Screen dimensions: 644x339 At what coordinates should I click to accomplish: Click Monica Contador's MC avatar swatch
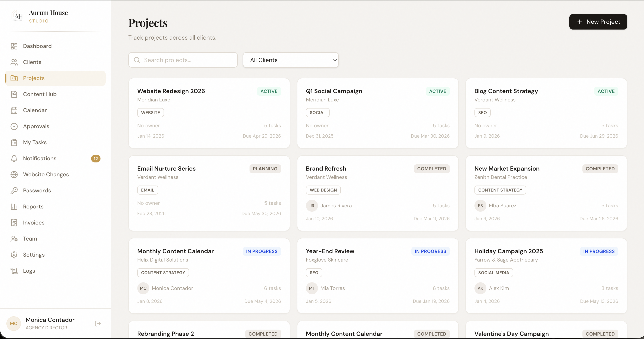click(14, 324)
